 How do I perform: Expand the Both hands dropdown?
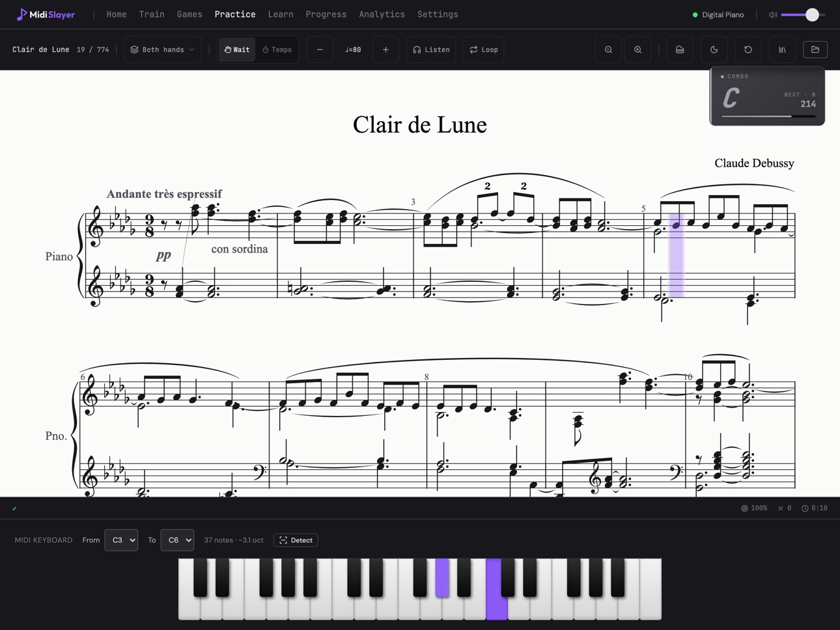click(163, 49)
